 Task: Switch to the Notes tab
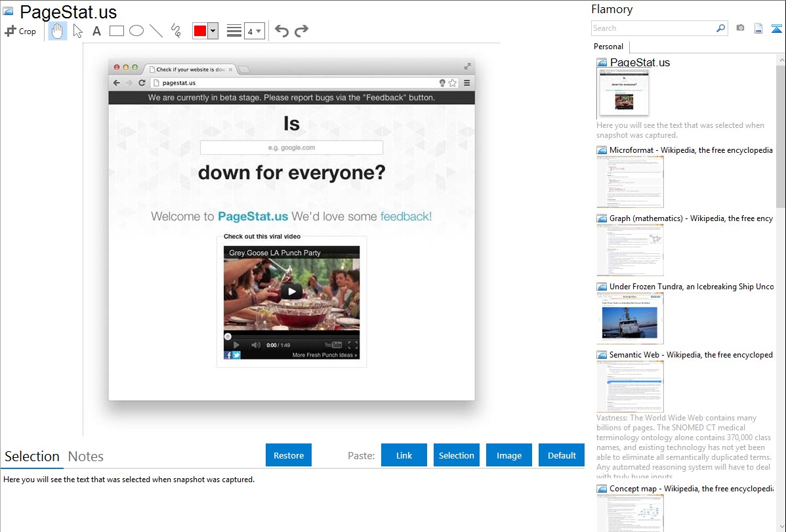pyautogui.click(x=86, y=457)
